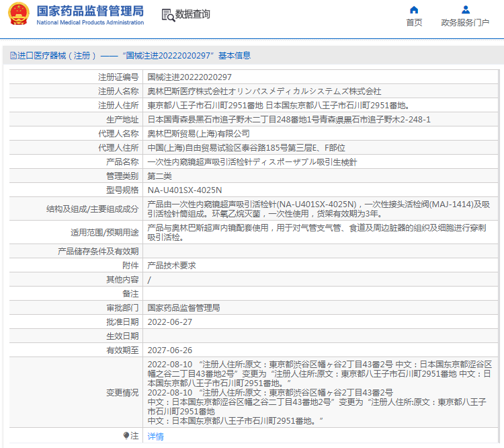Image resolution: width=504 pixels, height=448 pixels.
Task: Click the 变更情况 row label
Action: (122, 393)
